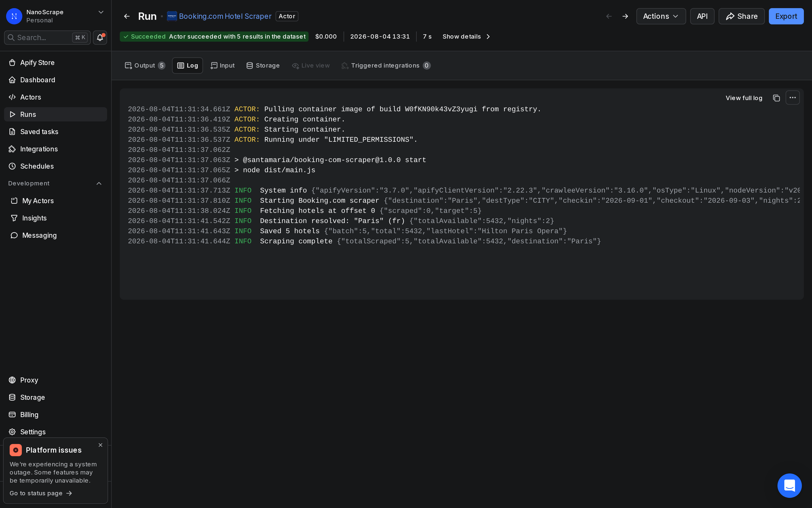Expand the NanoScrape account switcher
This screenshot has width=812, height=508.
point(101,12)
